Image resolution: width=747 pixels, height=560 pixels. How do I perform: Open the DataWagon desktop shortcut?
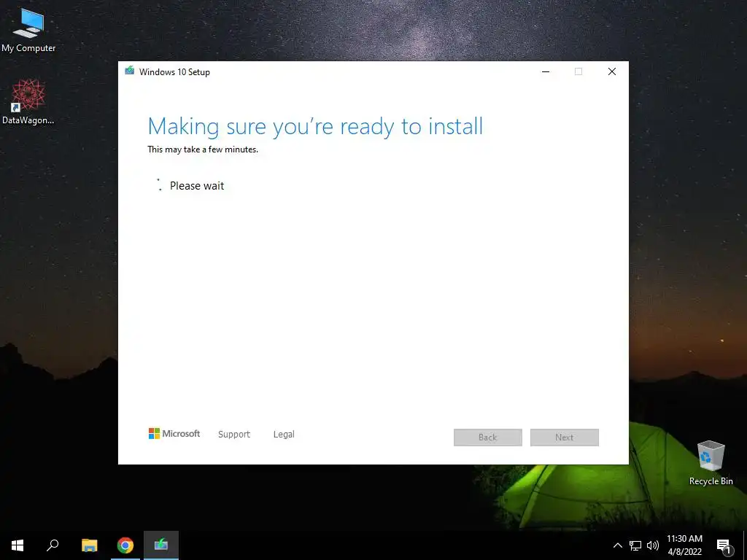tap(28, 102)
